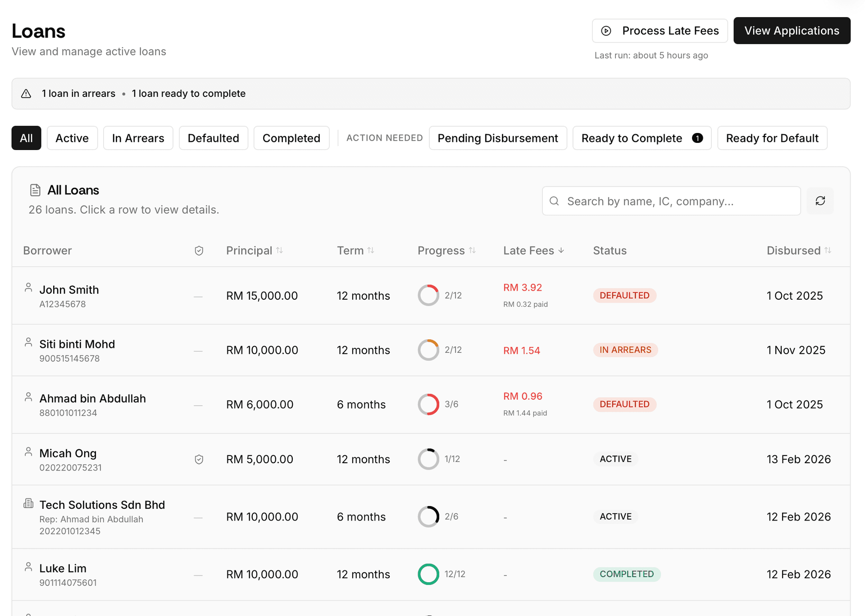Click the refresh loans icon button
Viewport: 865px width, 616px height.
coord(820,201)
